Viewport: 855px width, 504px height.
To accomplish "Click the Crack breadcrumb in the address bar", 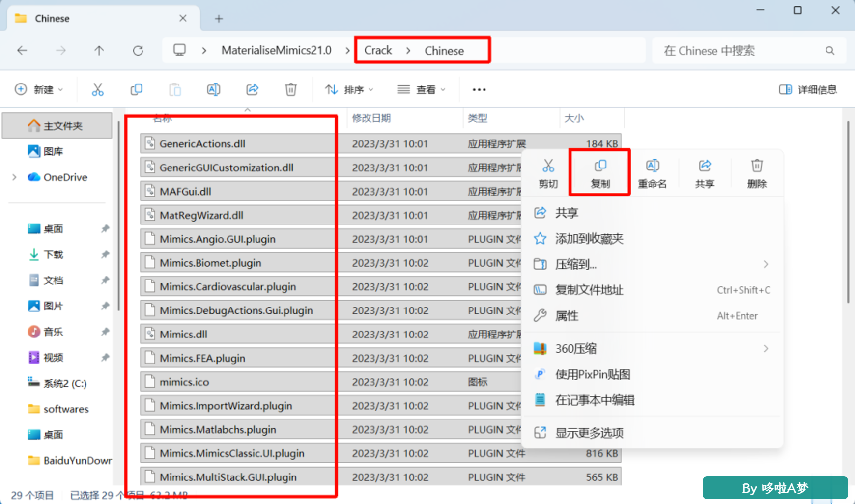I will coord(378,50).
